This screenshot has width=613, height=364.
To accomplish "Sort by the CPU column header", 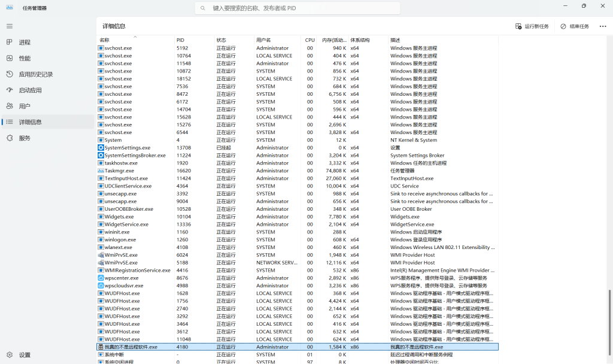I will (x=309, y=40).
